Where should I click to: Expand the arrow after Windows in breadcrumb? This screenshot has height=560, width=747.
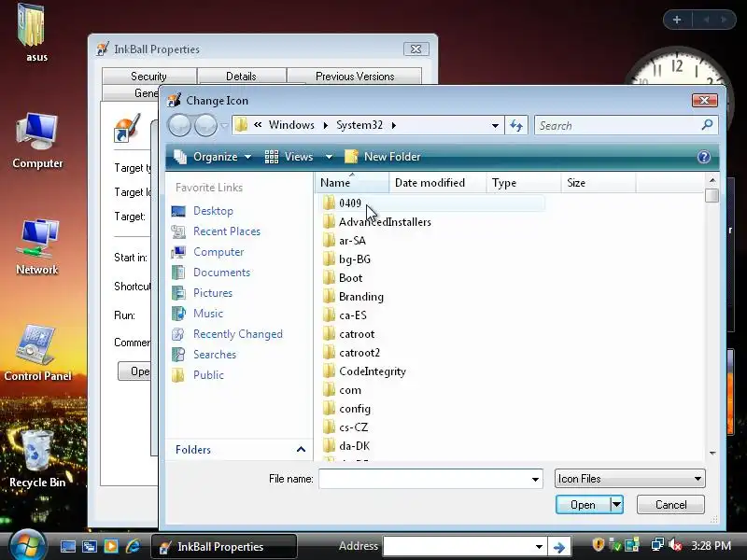click(325, 126)
